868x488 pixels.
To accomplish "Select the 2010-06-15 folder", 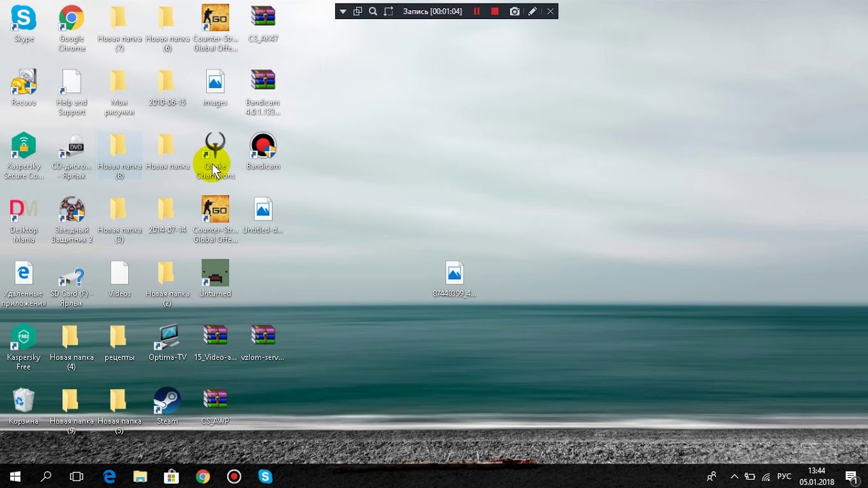I will pyautogui.click(x=167, y=87).
